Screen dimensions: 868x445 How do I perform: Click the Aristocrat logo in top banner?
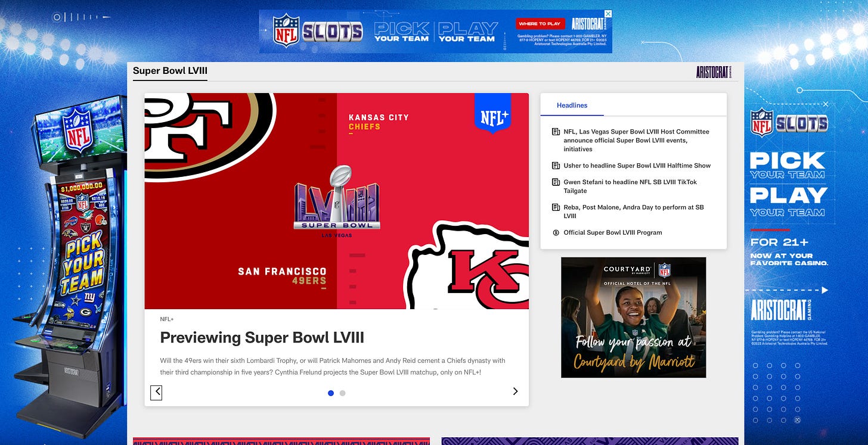coord(588,24)
